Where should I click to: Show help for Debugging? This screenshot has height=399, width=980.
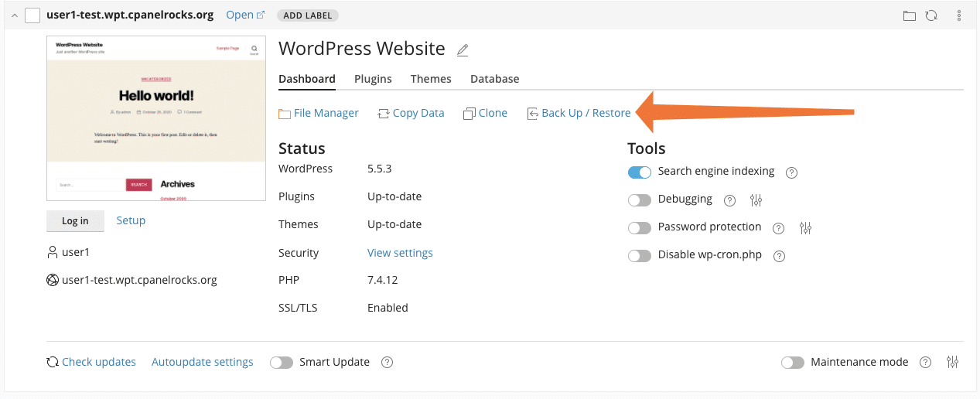(729, 200)
